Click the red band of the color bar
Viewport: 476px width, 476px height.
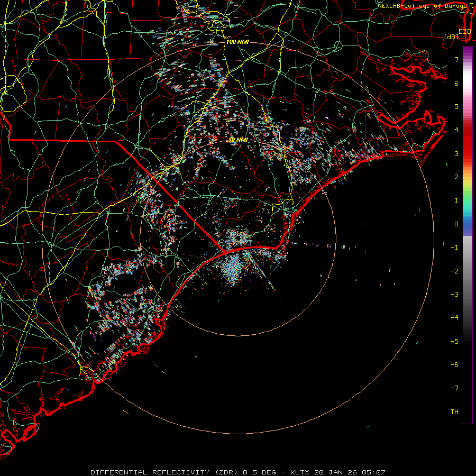pyautogui.click(x=467, y=143)
